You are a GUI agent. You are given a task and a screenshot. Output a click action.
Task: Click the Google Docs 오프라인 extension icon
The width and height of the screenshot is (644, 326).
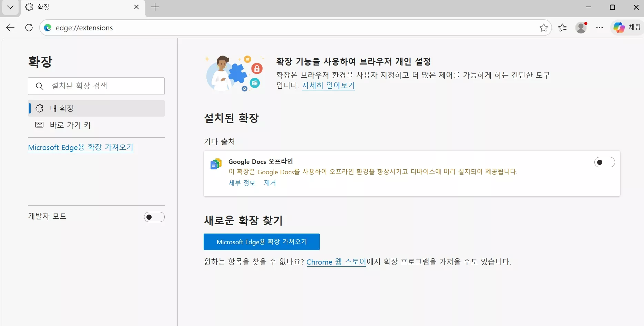[216, 164]
